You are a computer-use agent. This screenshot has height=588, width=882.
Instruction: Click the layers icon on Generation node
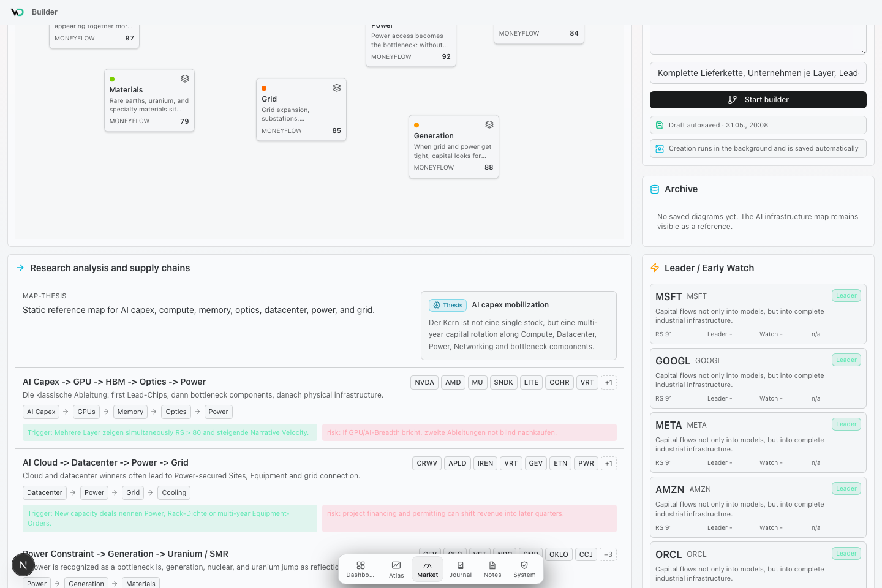click(x=489, y=125)
